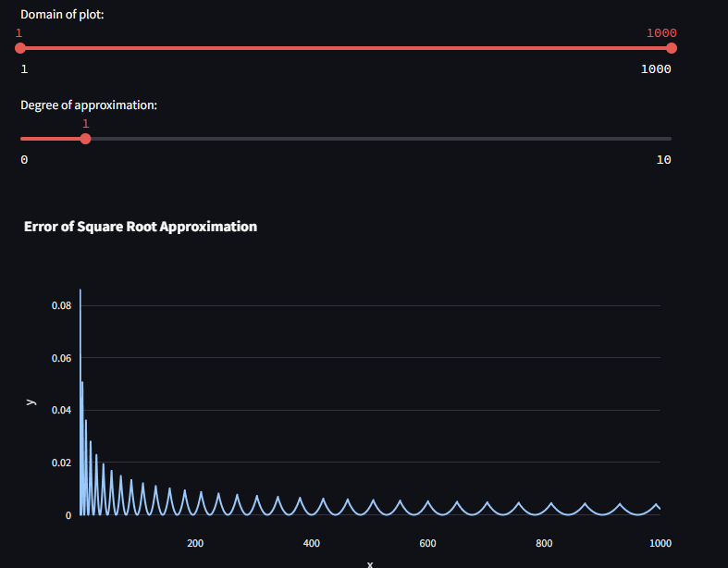Click the 'Degree of approximation:' label
728x568 pixels.
[89, 105]
